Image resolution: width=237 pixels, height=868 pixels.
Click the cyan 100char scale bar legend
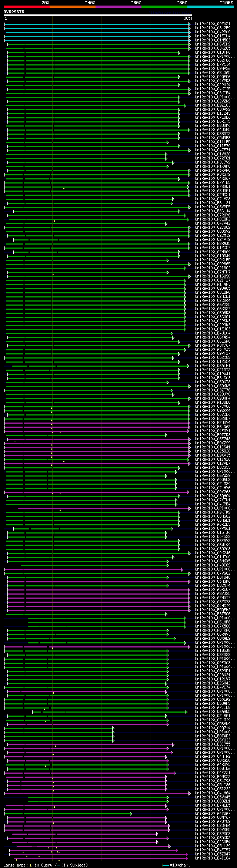(x=166, y=865)
